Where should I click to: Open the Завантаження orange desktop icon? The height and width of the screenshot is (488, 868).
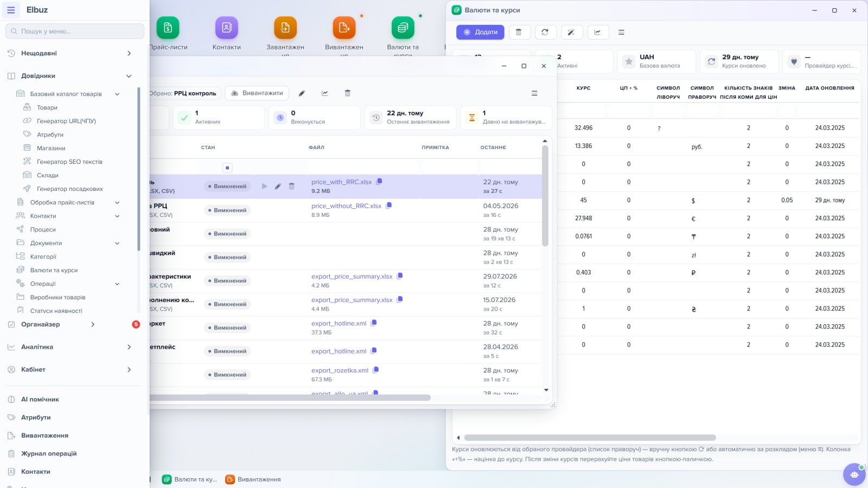(x=285, y=28)
